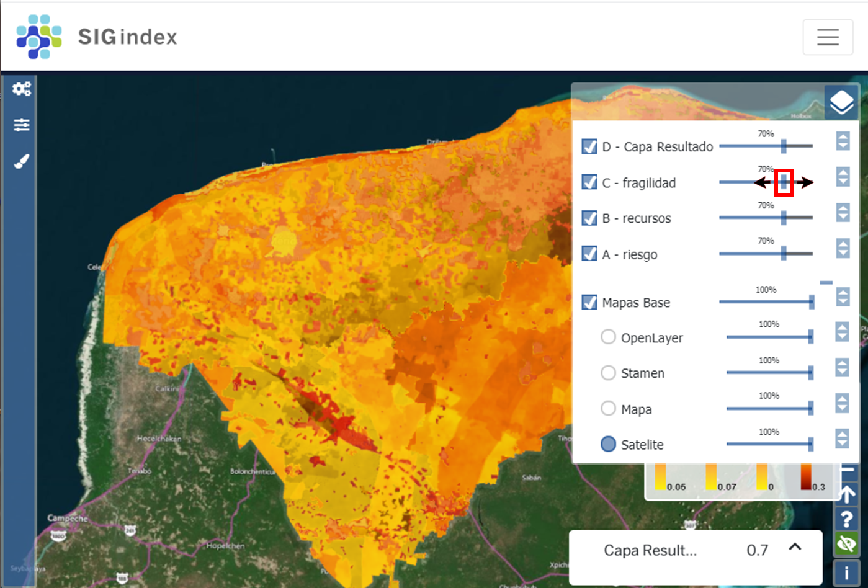Open the sliders adjustment tool in sidebar
868x588 pixels.
(21, 125)
